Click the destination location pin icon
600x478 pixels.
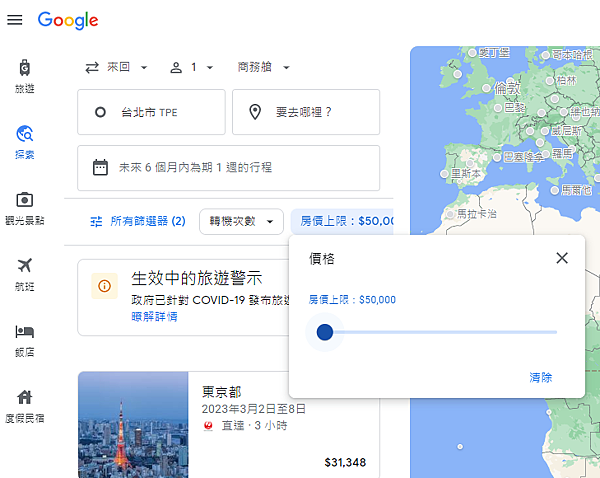pyautogui.click(x=255, y=112)
